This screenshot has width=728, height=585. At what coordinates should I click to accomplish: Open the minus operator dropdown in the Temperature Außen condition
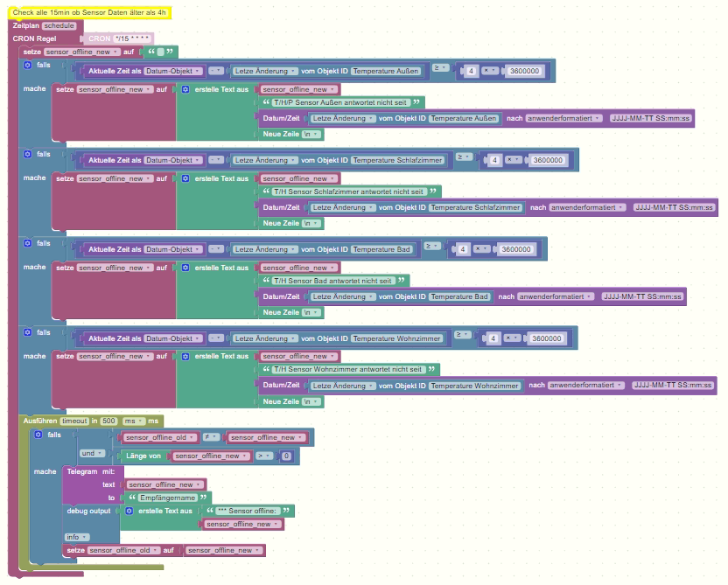215,71
